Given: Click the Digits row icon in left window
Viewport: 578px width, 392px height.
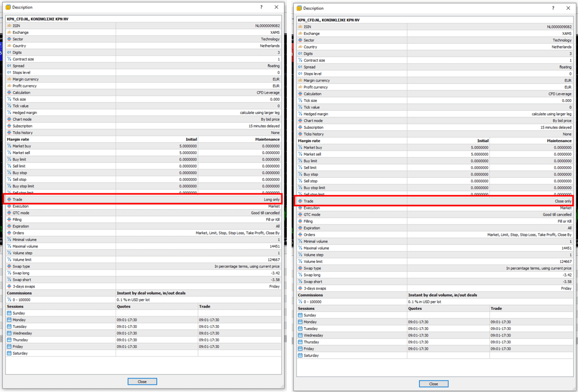Looking at the screenshot, I should pyautogui.click(x=9, y=53).
